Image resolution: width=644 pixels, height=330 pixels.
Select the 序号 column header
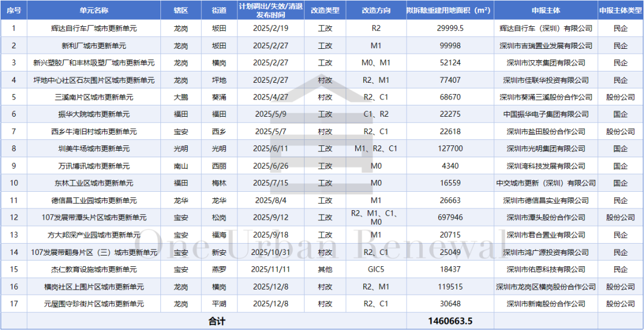coord(14,10)
